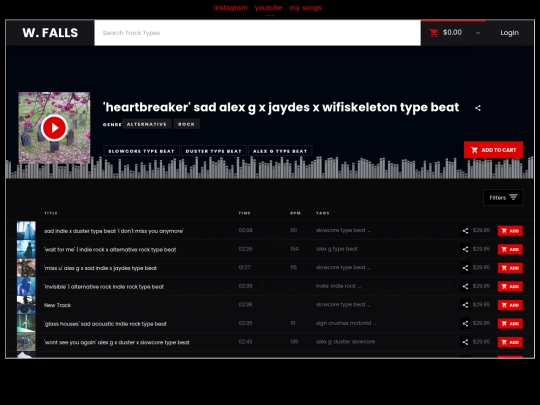Play the 'heartbreaker' beat
Screen dimensions: 540x405
pyautogui.click(x=54, y=128)
